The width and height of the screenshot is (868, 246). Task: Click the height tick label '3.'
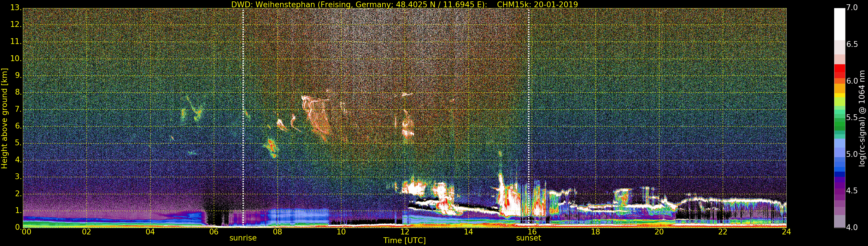[x=18, y=177]
